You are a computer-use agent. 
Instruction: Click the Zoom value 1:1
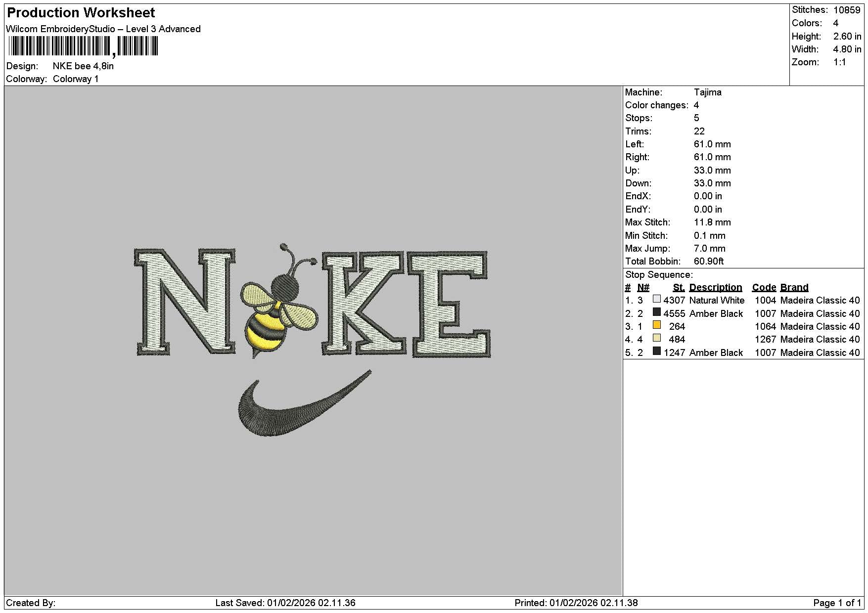[840, 62]
